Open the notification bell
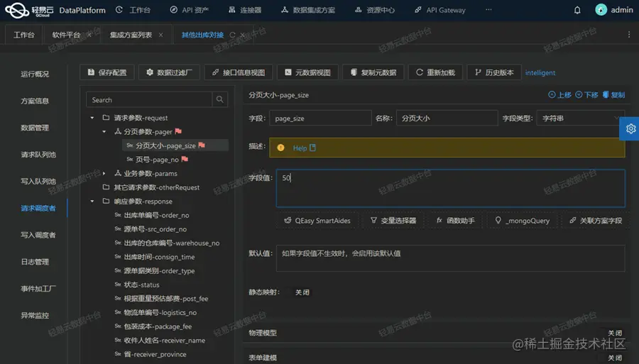The height and width of the screenshot is (364, 639). 577,10
